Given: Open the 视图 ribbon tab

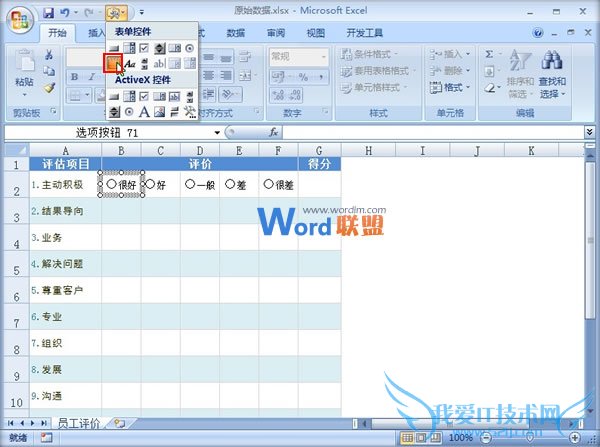Looking at the screenshot, I should (x=316, y=33).
